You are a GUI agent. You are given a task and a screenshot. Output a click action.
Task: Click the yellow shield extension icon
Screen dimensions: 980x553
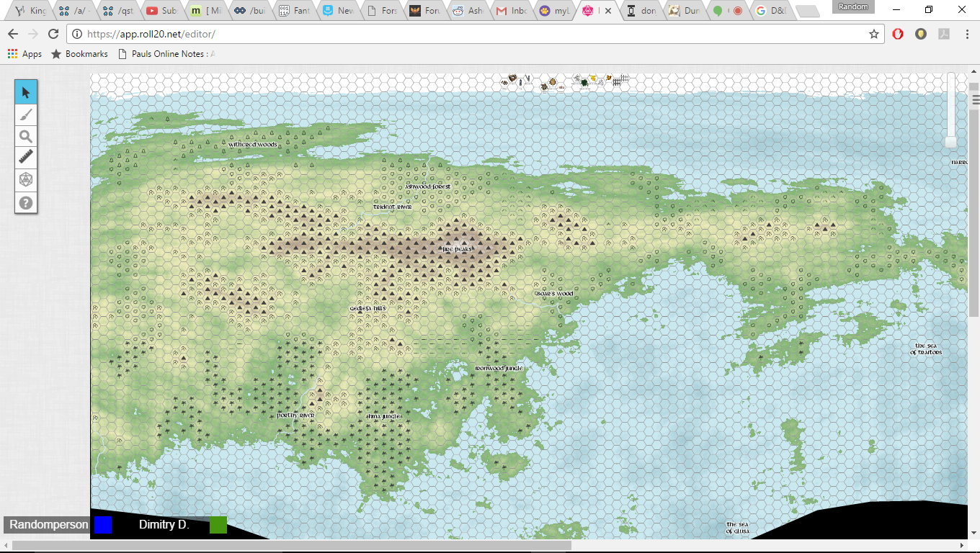point(920,34)
